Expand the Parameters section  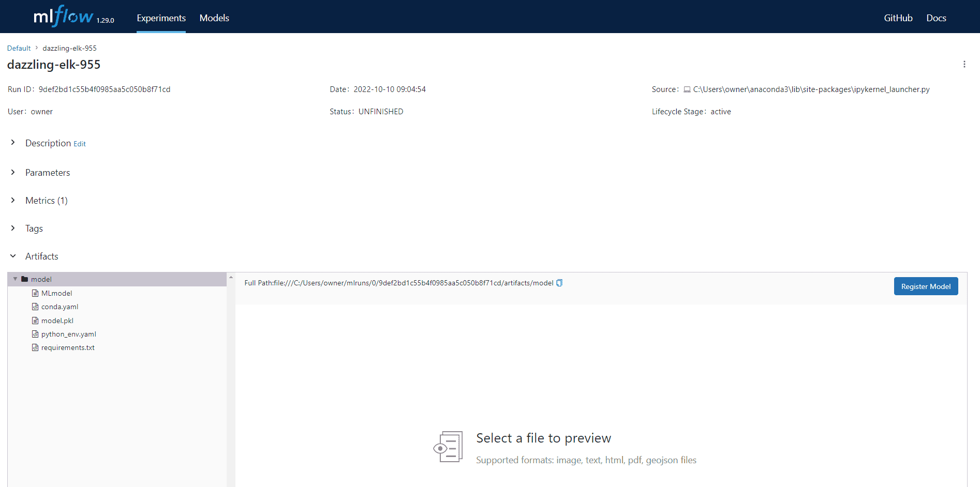[13, 172]
